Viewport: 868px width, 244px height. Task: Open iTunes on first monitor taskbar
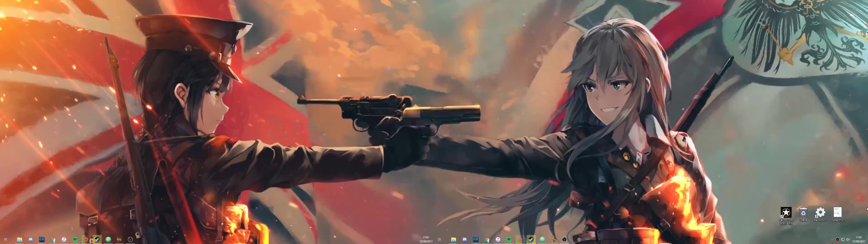coord(64,239)
